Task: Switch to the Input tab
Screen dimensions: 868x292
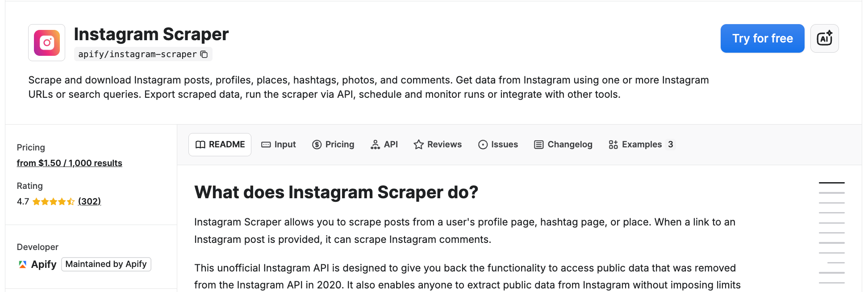Action: click(x=284, y=144)
